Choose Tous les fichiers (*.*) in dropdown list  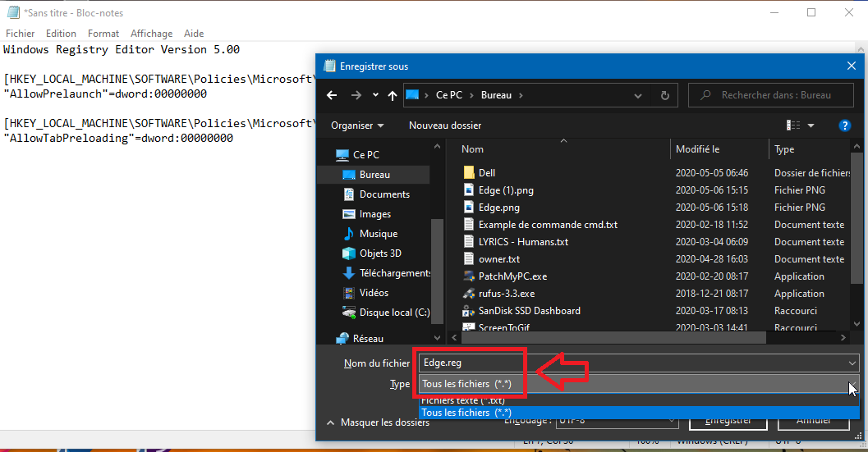click(x=639, y=413)
